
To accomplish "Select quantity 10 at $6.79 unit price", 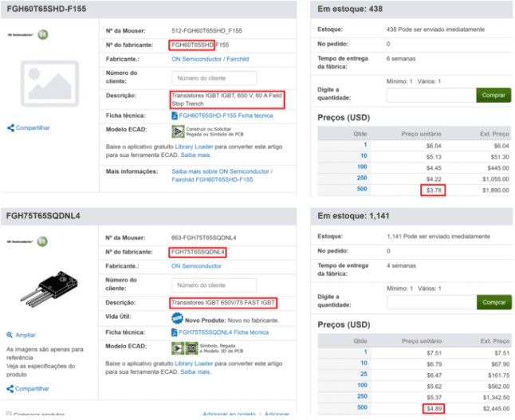I will click(364, 363).
